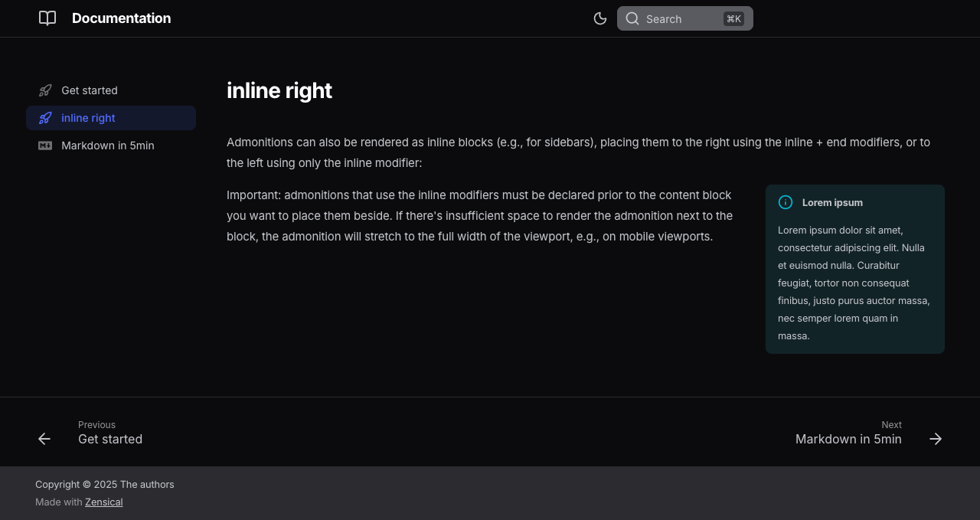980x520 pixels.
Task: Open Get started in sidebar
Action: pos(90,90)
